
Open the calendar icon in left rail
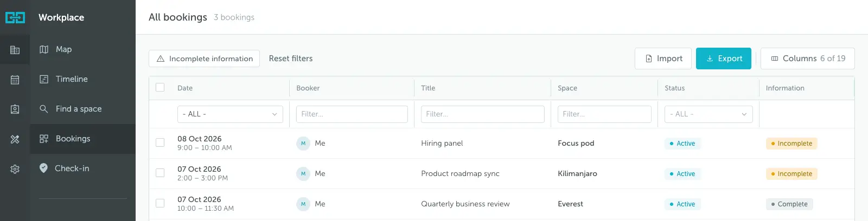coord(15,80)
